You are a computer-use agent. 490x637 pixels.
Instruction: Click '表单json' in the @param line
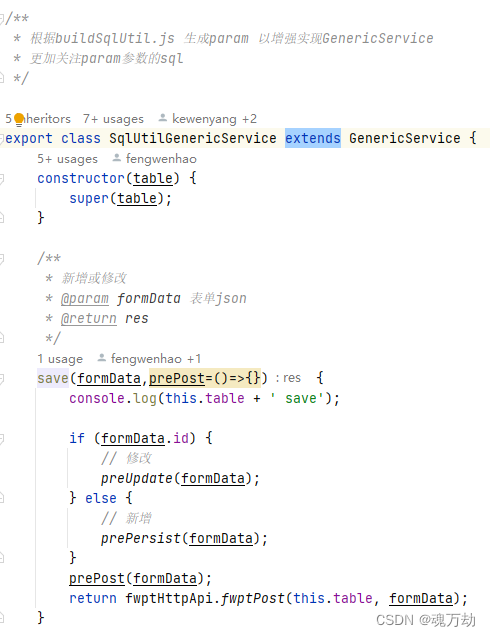[x=218, y=299]
